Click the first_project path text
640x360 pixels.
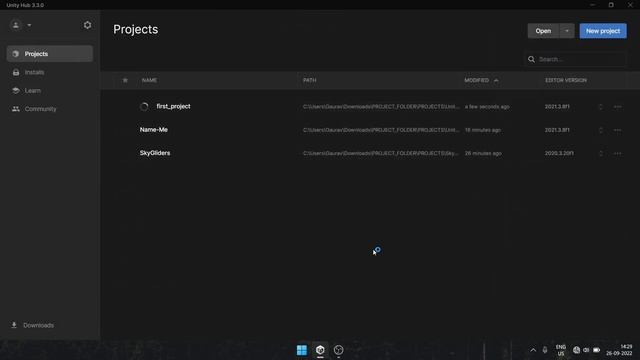[x=381, y=107]
